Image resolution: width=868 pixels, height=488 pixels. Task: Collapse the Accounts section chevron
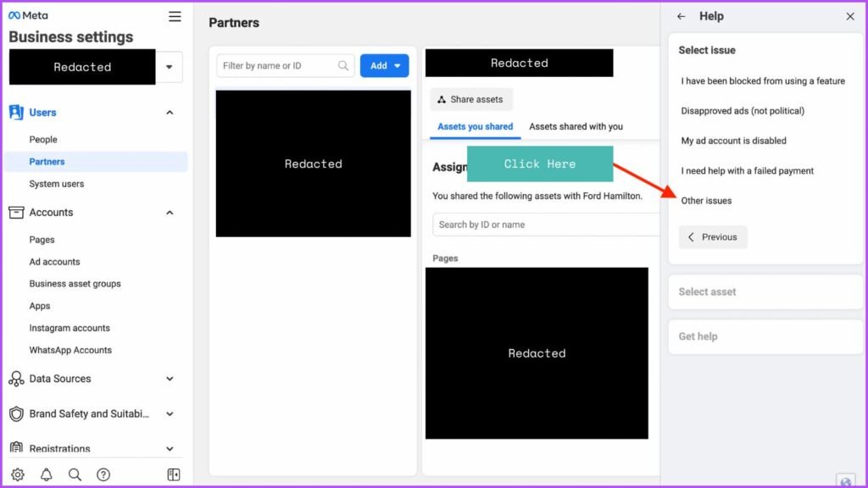point(170,213)
